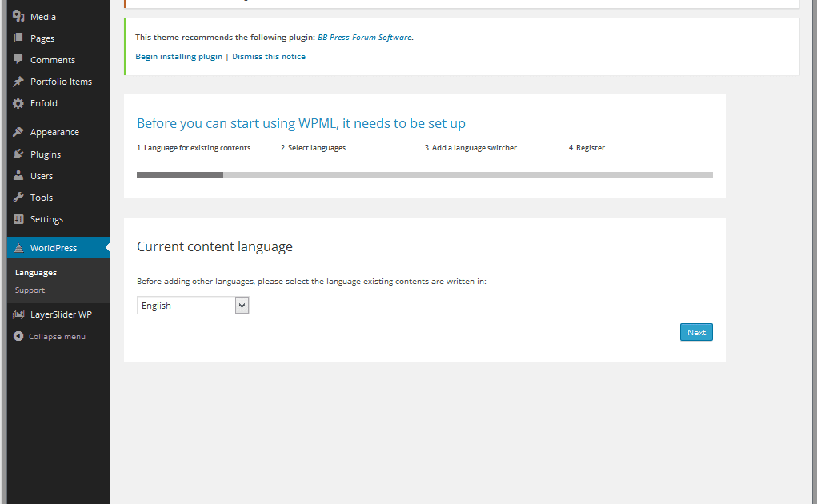Click the Next button
The height and width of the screenshot is (504, 817).
pos(696,332)
